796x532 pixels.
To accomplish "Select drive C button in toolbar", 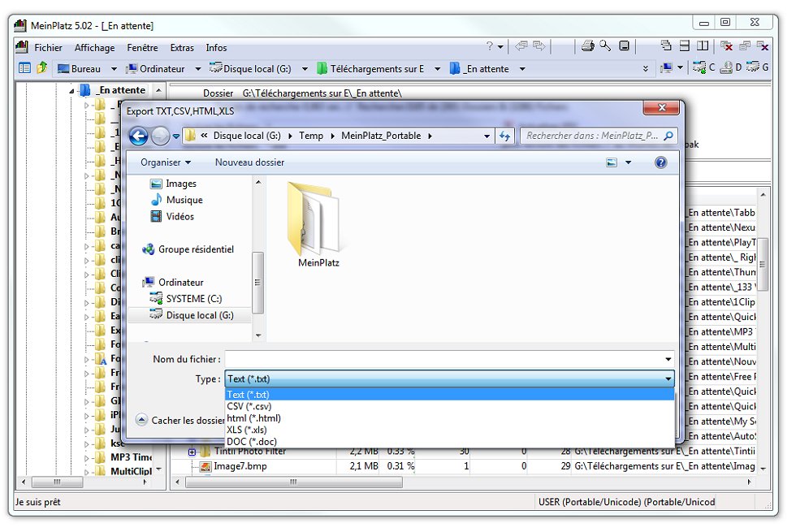I will (704, 67).
